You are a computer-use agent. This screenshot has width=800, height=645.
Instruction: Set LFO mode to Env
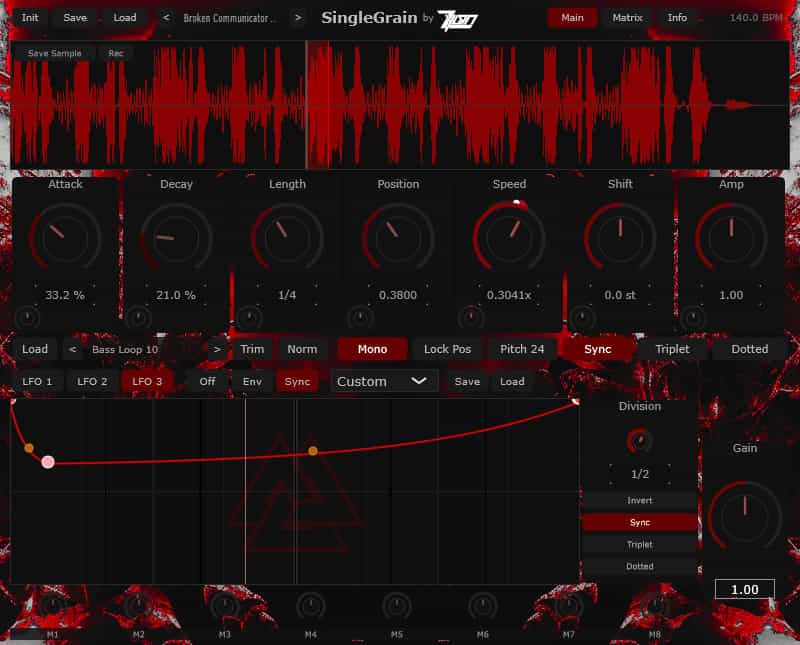252,382
